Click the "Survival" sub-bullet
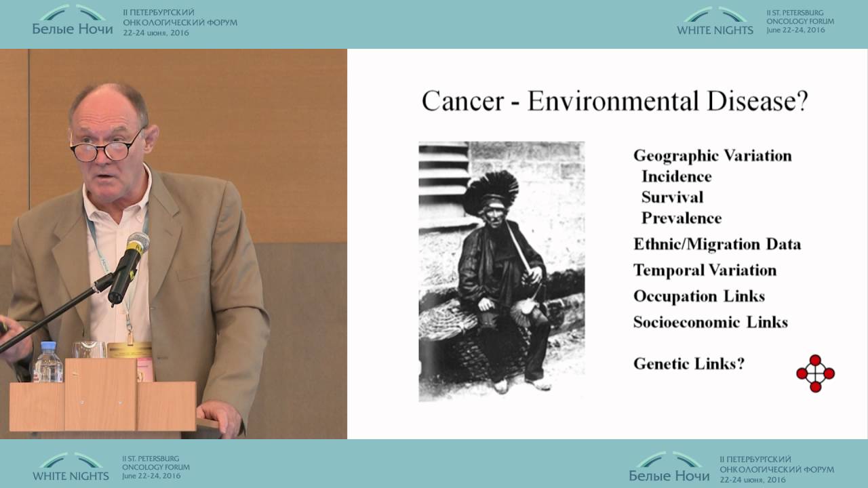The height and width of the screenshot is (488, 868). pos(672,197)
